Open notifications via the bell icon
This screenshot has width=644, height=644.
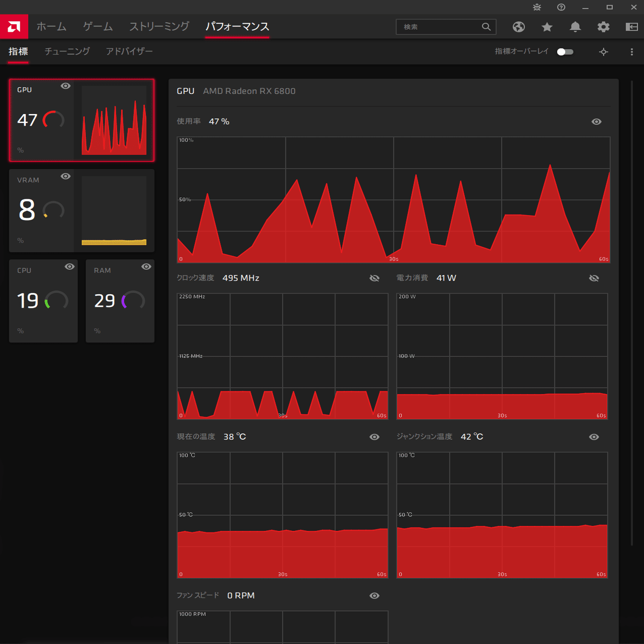pos(575,27)
